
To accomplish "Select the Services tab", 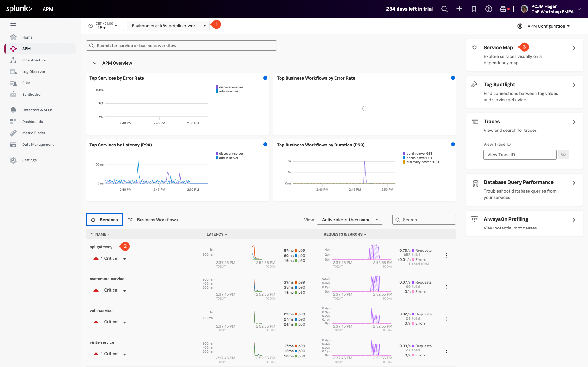I will pyautogui.click(x=104, y=220).
